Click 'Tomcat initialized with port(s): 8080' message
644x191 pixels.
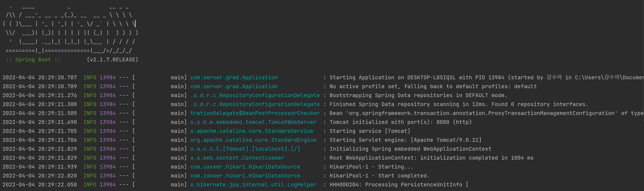(x=401, y=122)
